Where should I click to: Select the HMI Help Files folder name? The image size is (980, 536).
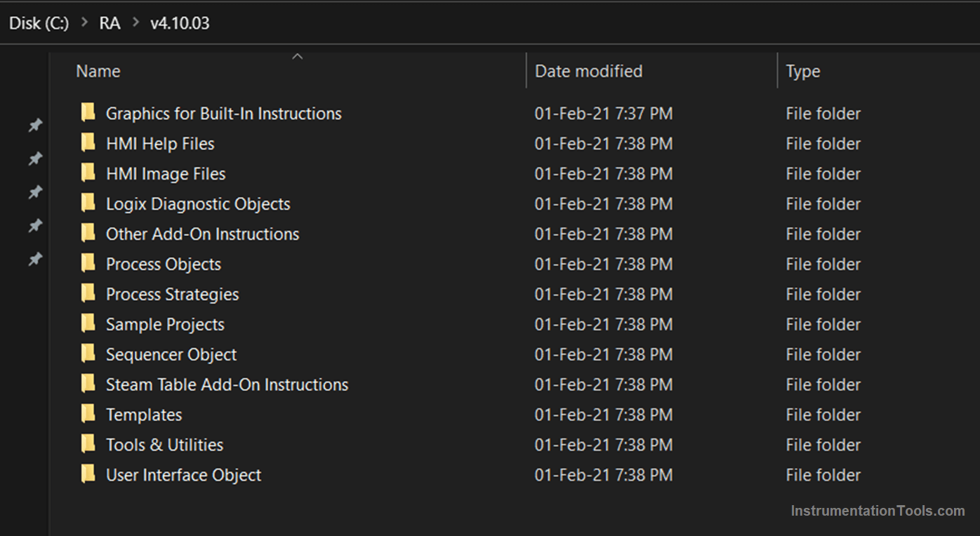coord(160,144)
